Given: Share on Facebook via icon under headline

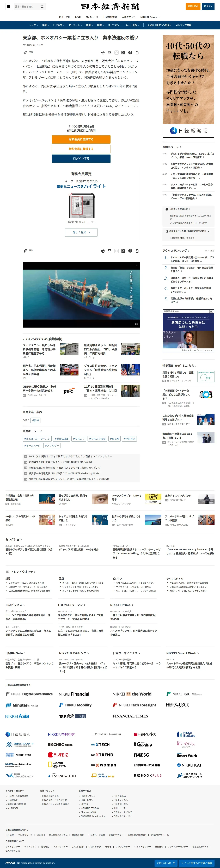Looking at the screenshot, I should tap(130, 53).
